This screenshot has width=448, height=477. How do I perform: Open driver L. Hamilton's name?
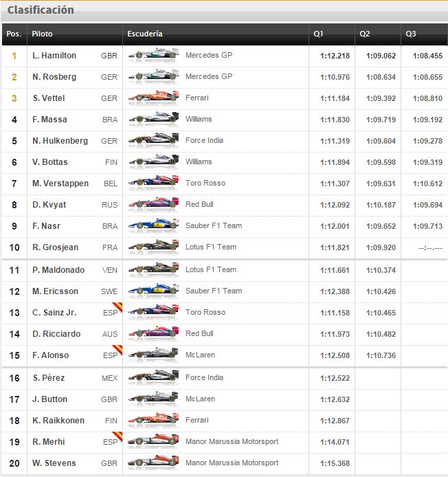pos(54,56)
